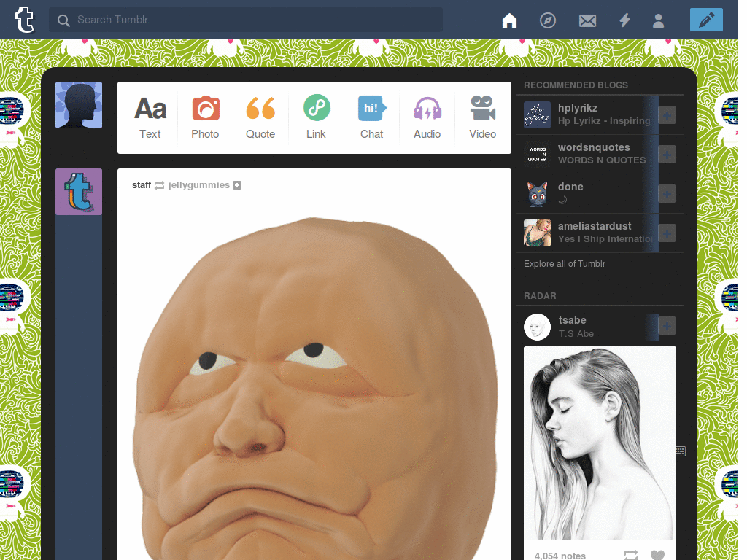This screenshot has width=747, height=560.
Task: Click Explore all of Tumblr
Action: coord(565,264)
